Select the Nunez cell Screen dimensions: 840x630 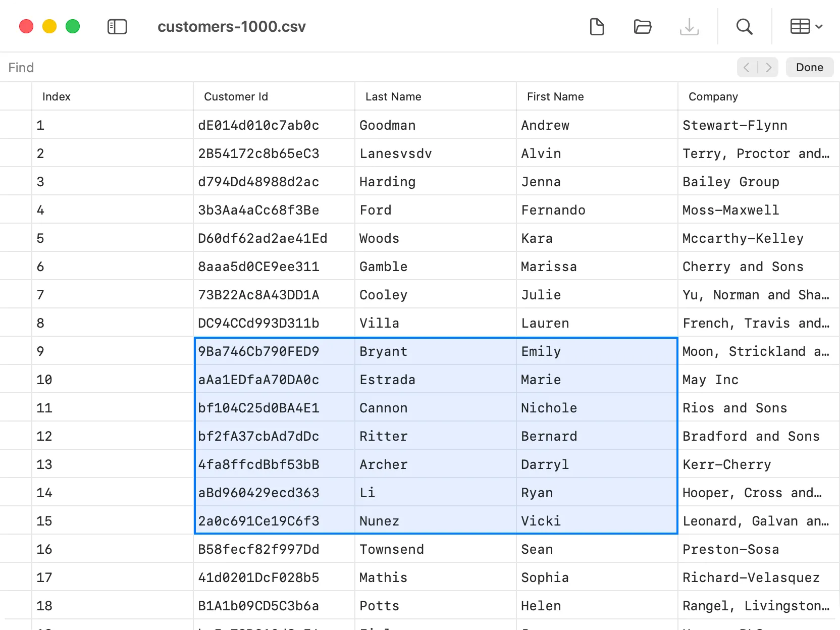coord(436,520)
